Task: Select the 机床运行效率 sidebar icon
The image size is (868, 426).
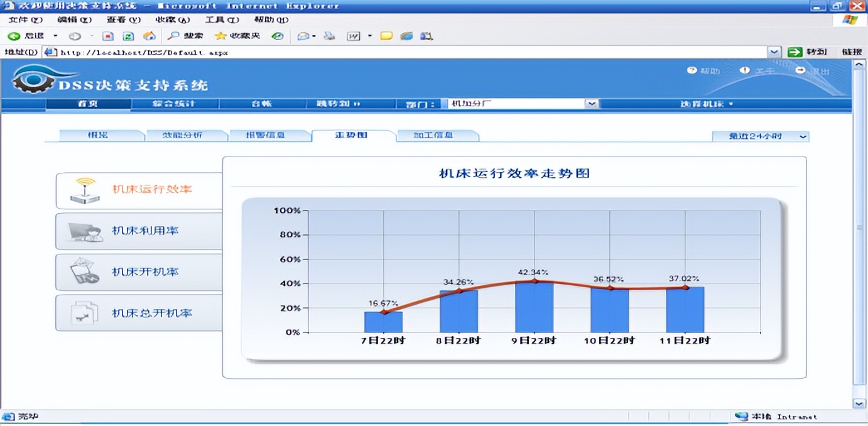Action: point(84,190)
